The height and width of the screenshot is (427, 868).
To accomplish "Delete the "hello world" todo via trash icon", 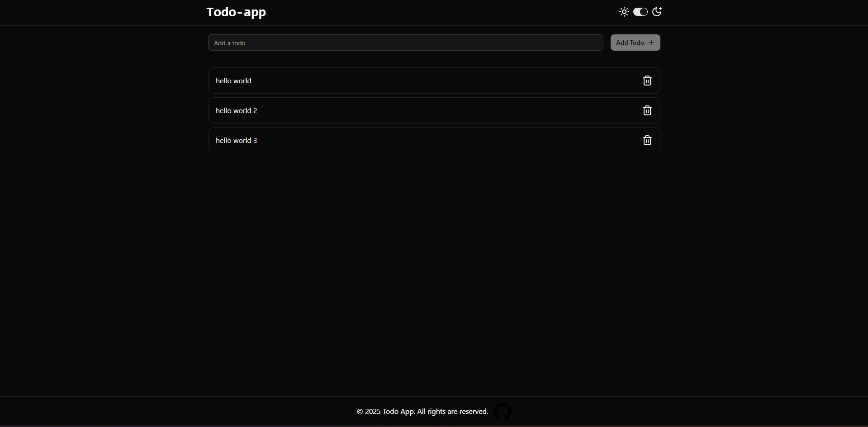I will [647, 81].
